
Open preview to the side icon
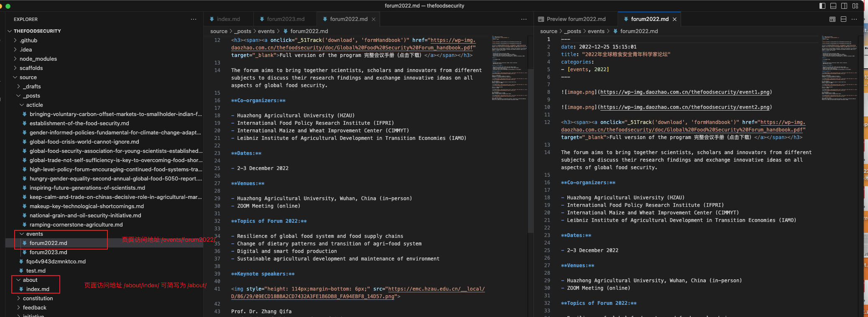click(x=832, y=19)
